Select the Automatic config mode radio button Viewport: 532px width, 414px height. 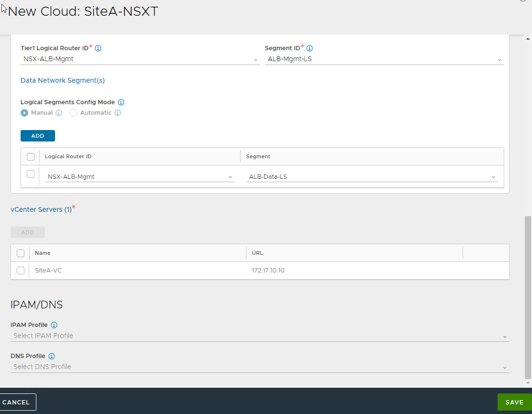(x=73, y=113)
